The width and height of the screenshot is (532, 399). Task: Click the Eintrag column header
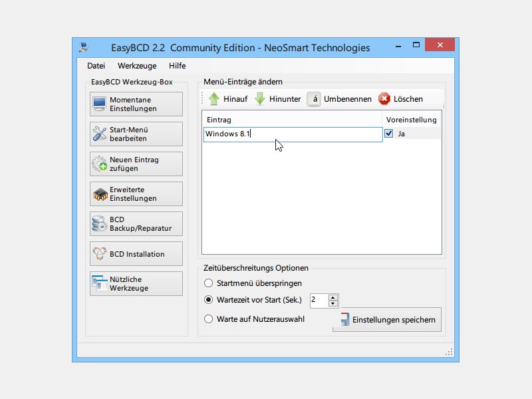[x=293, y=120]
